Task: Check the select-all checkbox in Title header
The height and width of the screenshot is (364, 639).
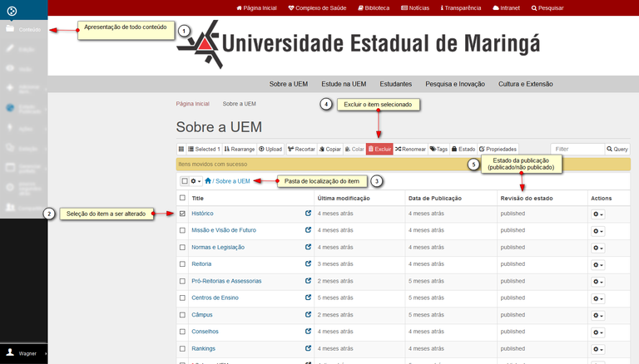Action: click(183, 199)
